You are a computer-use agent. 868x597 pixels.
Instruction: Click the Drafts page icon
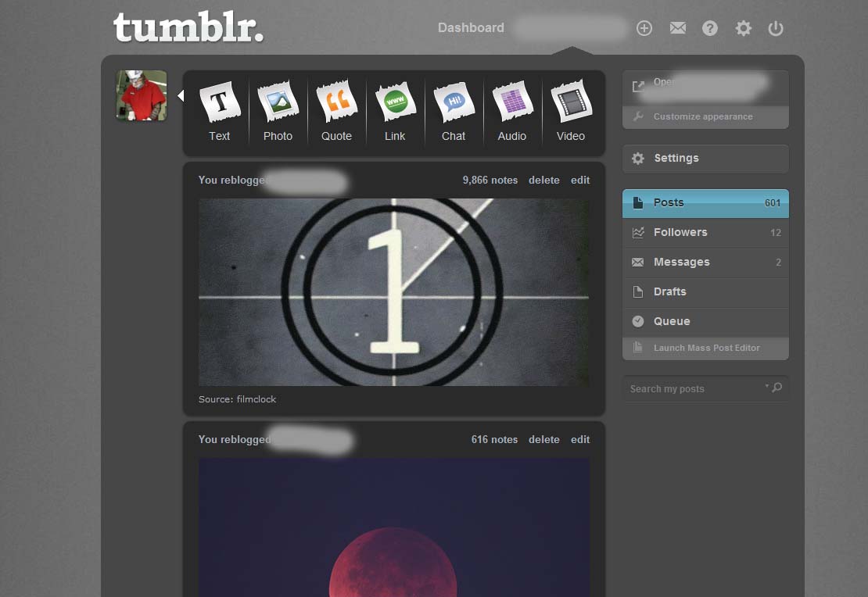[638, 291]
